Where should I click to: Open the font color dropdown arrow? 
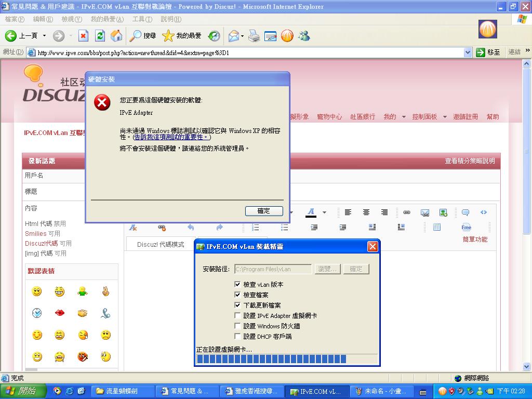(x=324, y=212)
